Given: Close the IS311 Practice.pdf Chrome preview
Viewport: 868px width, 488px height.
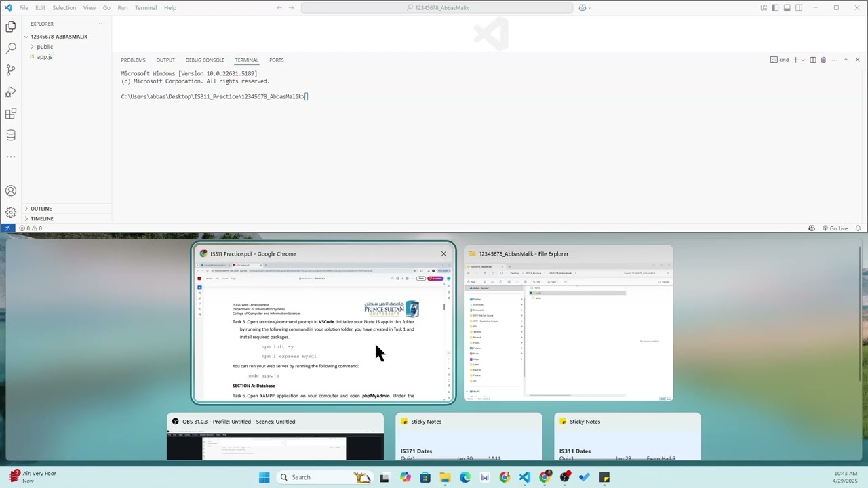Looking at the screenshot, I should point(443,253).
